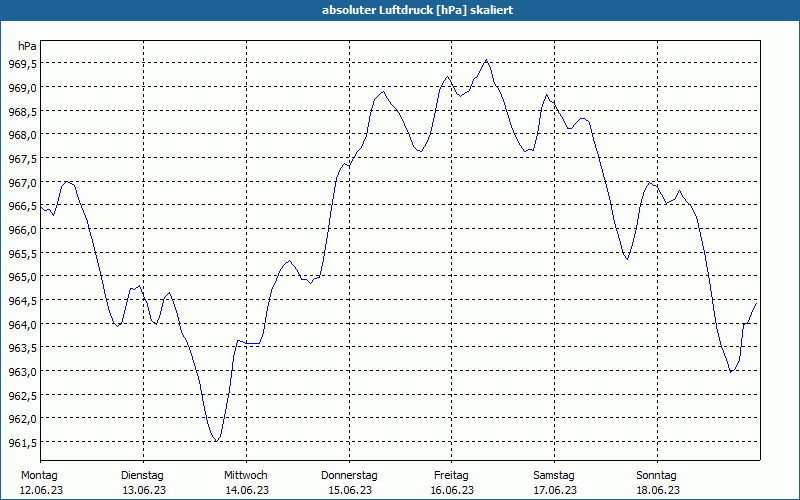
Task: Click the date 15.06.23
Action: click(x=349, y=490)
